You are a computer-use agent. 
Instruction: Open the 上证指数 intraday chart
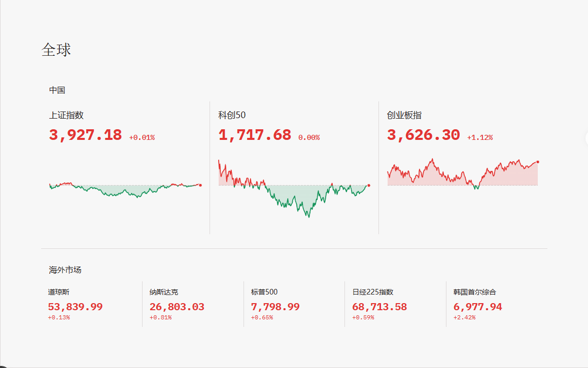[126, 190]
